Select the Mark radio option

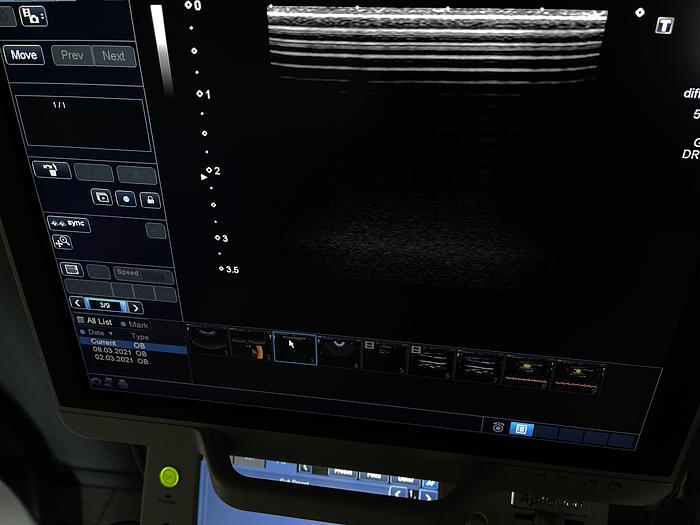pos(124,325)
